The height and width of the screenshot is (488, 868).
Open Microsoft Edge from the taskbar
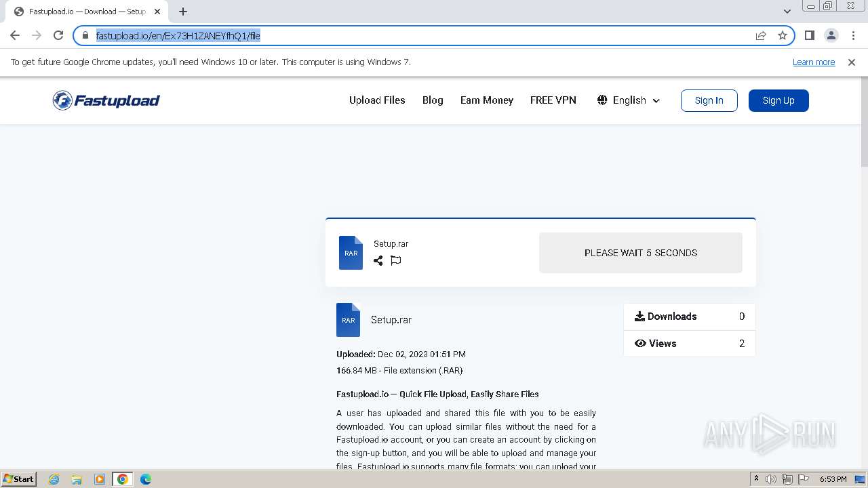click(x=146, y=479)
